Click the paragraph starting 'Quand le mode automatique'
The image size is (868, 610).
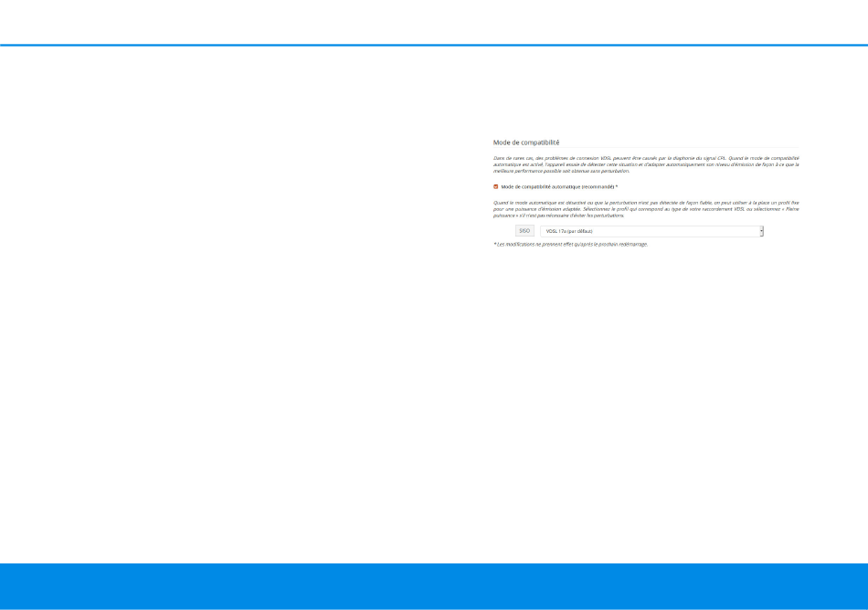(x=646, y=209)
